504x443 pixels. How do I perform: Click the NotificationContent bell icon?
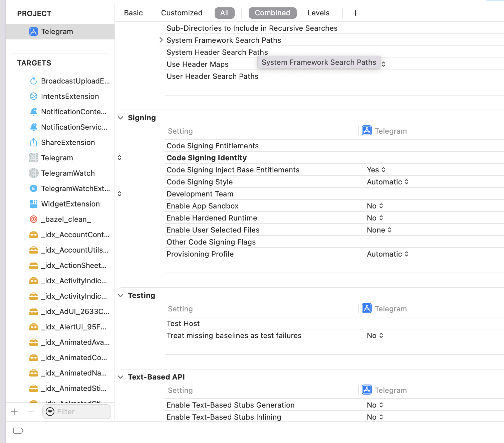click(33, 112)
